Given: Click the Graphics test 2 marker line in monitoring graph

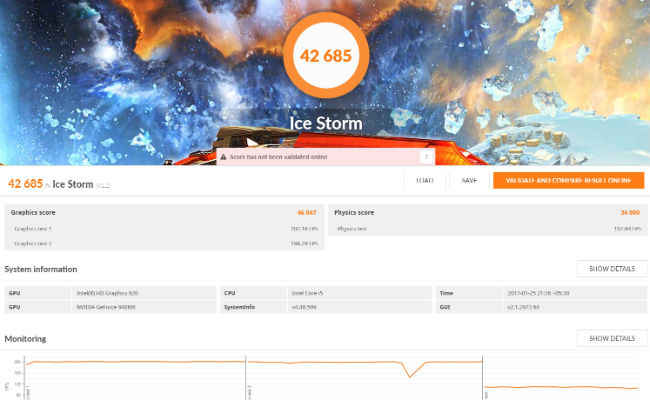Looking at the screenshot, I should click(246, 377).
